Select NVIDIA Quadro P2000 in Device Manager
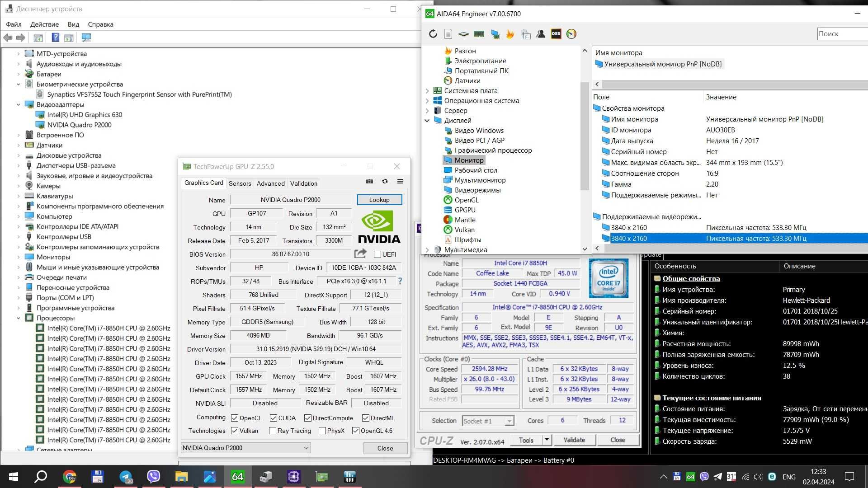 click(79, 125)
